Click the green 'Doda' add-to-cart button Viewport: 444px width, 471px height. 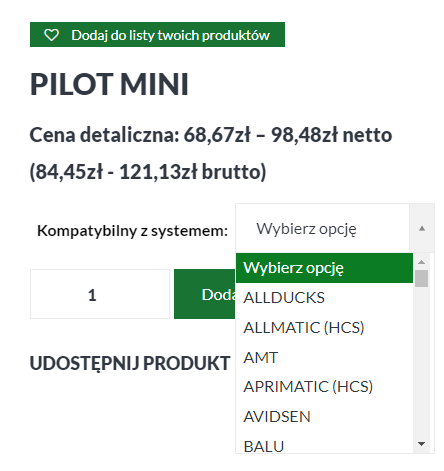[205, 294]
